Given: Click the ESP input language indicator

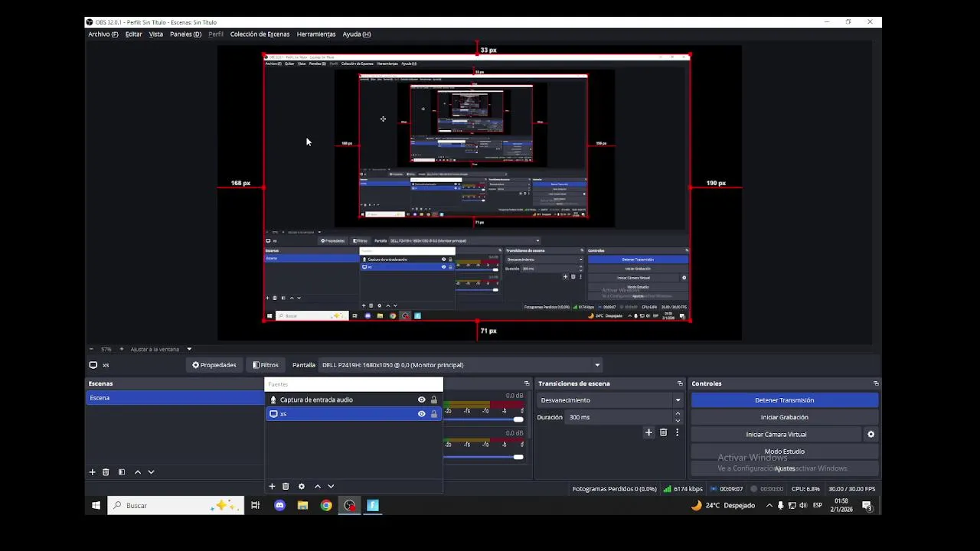Looking at the screenshot, I should point(818,505).
